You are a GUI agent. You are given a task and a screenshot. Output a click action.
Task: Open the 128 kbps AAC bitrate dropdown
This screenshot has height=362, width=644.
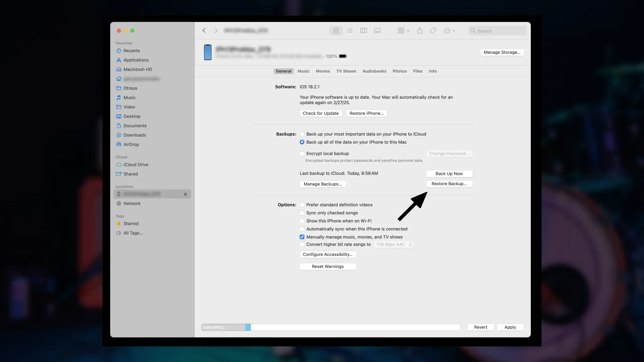point(394,244)
